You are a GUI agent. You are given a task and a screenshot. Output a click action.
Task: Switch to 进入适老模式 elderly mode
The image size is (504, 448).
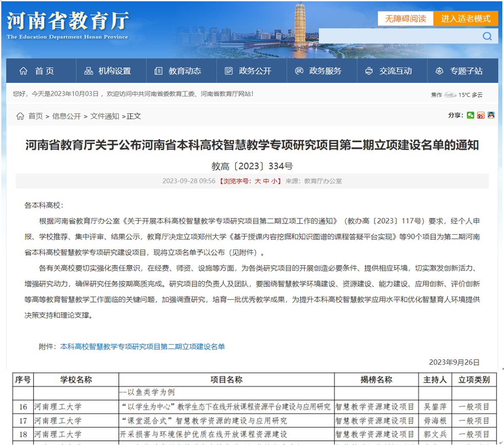point(465,19)
